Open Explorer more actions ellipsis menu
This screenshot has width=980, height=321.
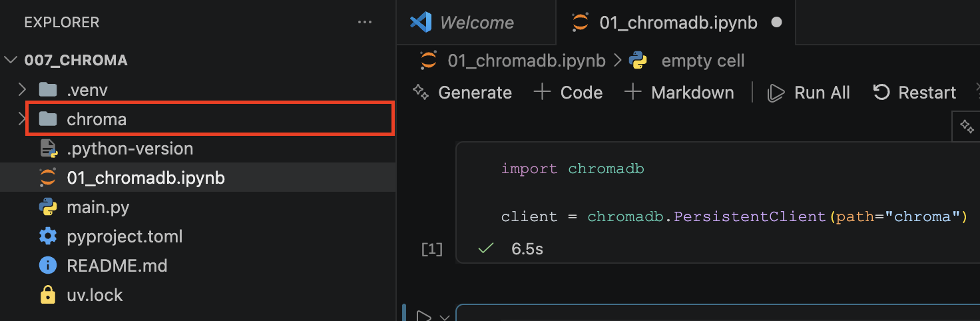point(365,22)
